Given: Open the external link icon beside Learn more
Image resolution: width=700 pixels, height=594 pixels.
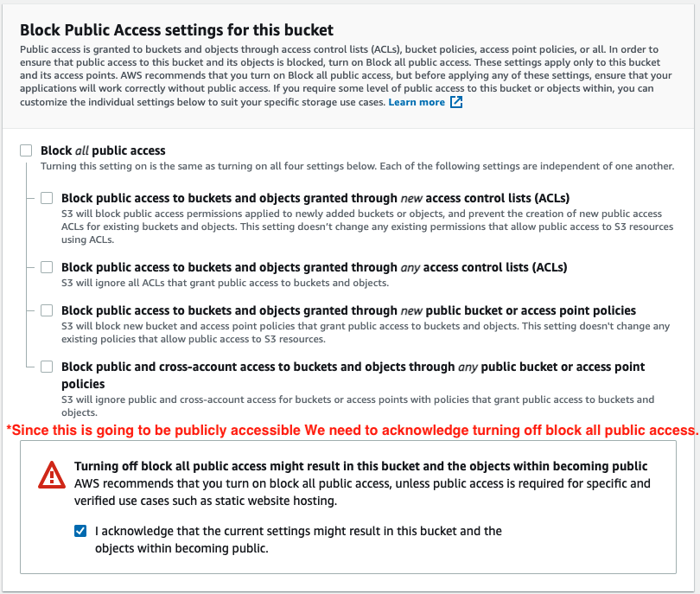Looking at the screenshot, I should [456, 102].
